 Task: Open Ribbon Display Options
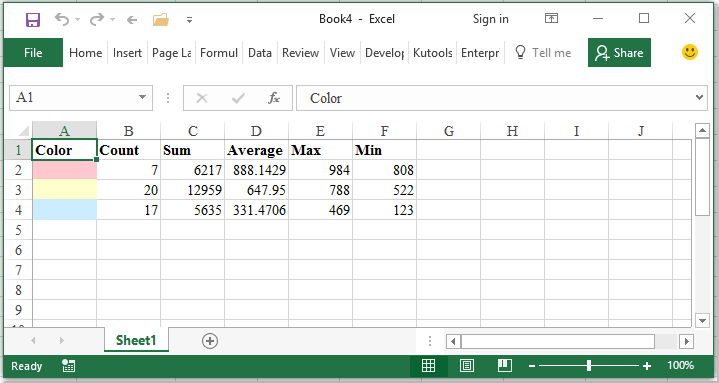coord(551,18)
